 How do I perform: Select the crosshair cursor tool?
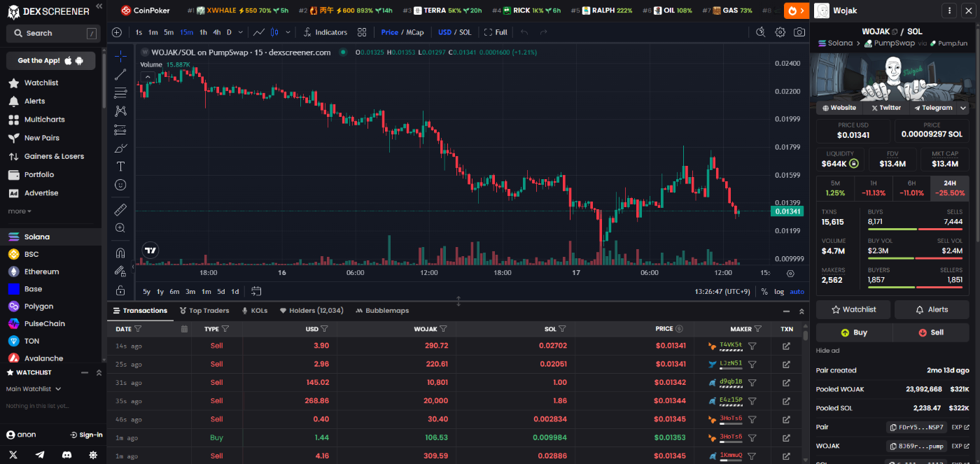coord(120,56)
